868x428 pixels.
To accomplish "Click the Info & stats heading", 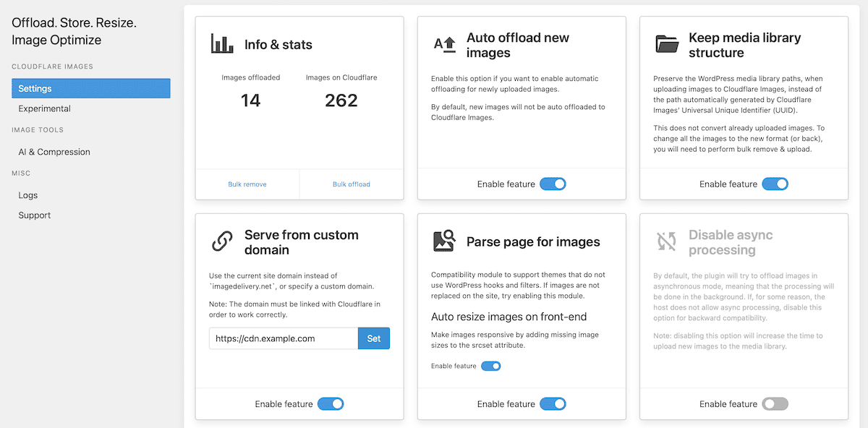I will click(278, 45).
